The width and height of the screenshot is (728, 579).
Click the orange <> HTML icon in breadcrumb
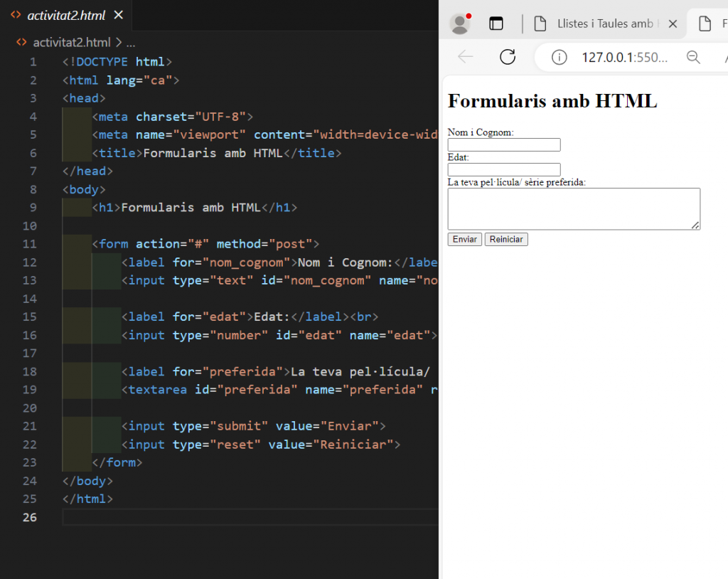click(x=21, y=42)
